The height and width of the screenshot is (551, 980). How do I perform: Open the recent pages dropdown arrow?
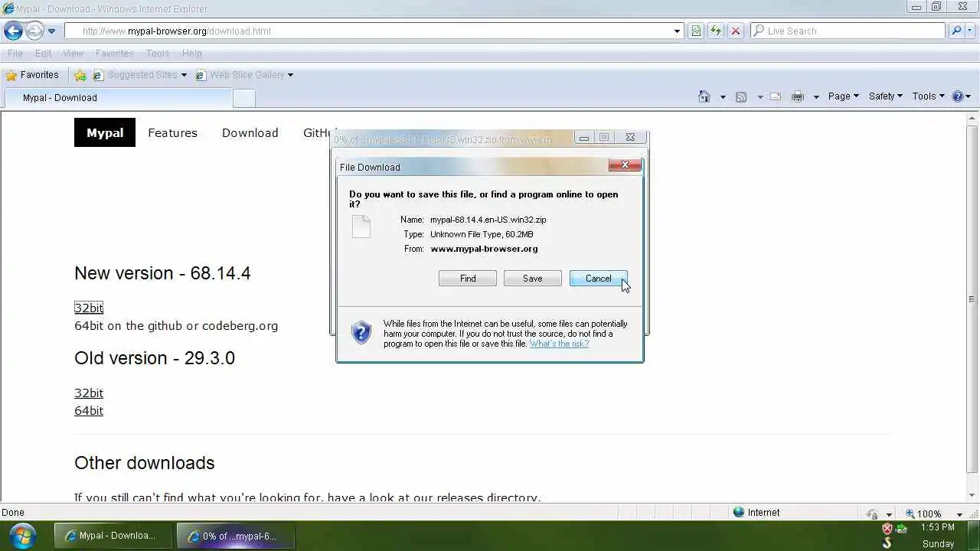51,31
